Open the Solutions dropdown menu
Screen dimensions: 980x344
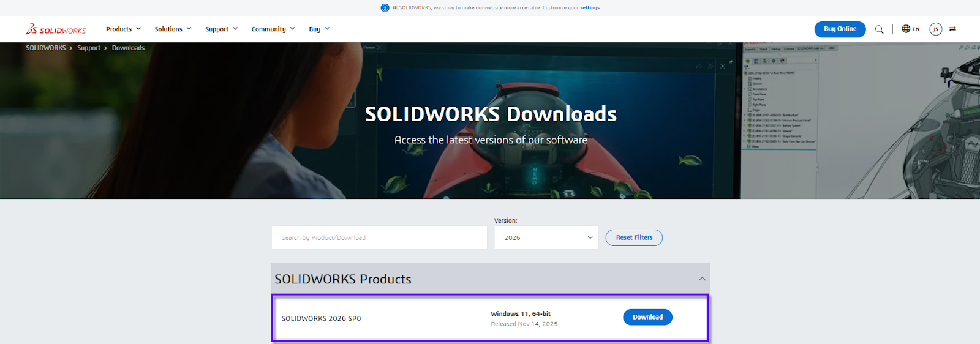coord(173,29)
